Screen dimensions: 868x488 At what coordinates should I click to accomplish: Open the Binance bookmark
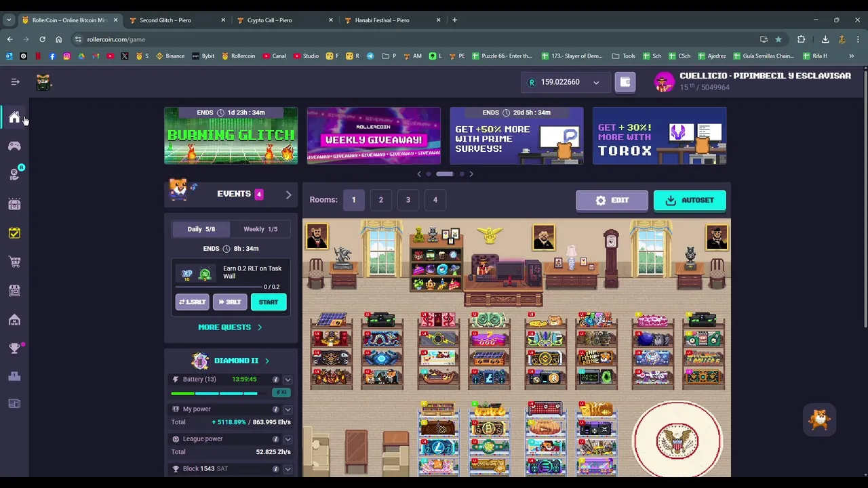click(170, 56)
